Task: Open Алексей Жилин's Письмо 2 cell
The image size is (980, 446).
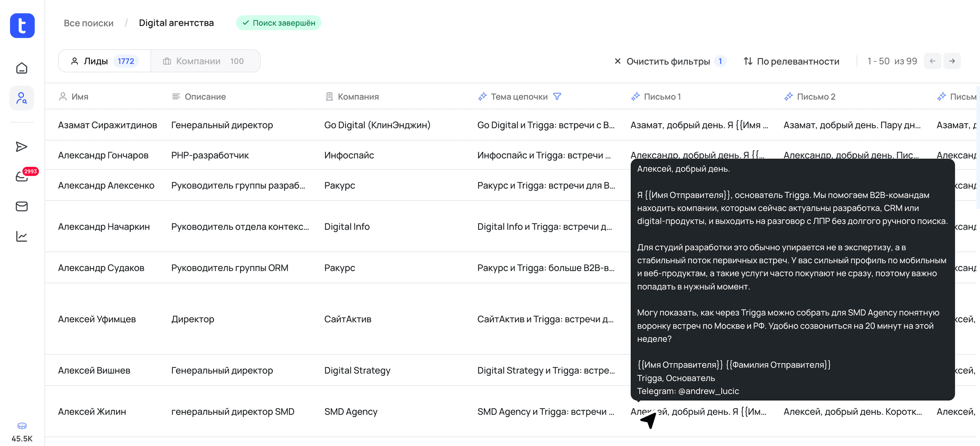Action: tap(852, 412)
